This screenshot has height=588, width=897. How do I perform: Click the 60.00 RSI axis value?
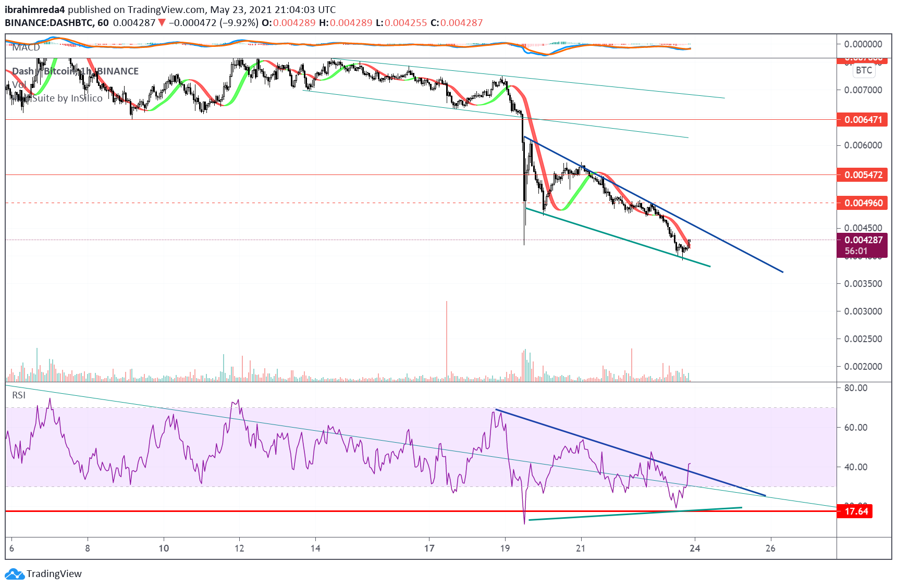tap(856, 428)
